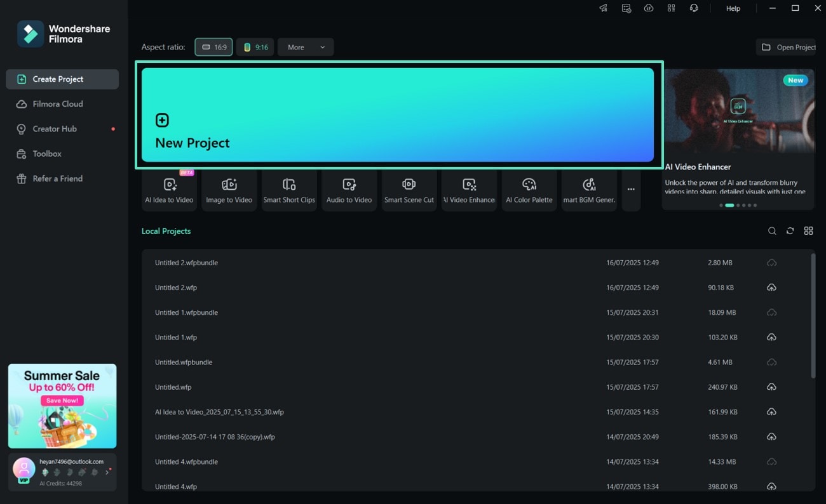Open the task list clock icon
826x504 pixels.
(626, 8)
